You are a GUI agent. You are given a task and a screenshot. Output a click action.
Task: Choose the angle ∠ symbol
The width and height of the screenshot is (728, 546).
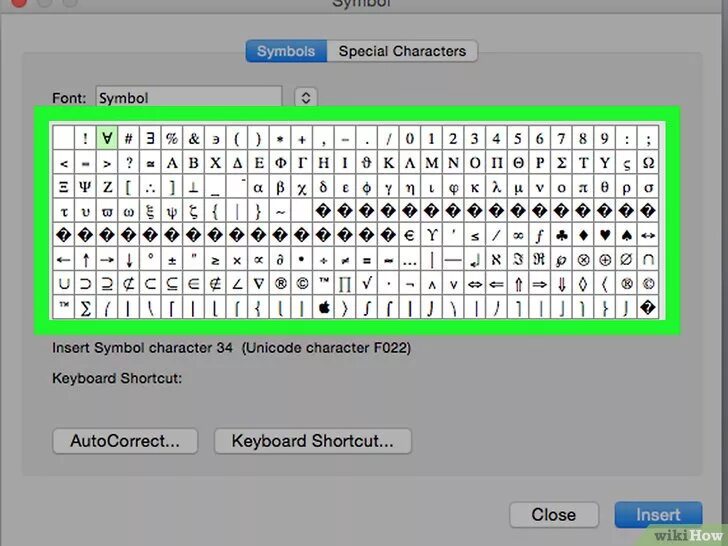(237, 283)
